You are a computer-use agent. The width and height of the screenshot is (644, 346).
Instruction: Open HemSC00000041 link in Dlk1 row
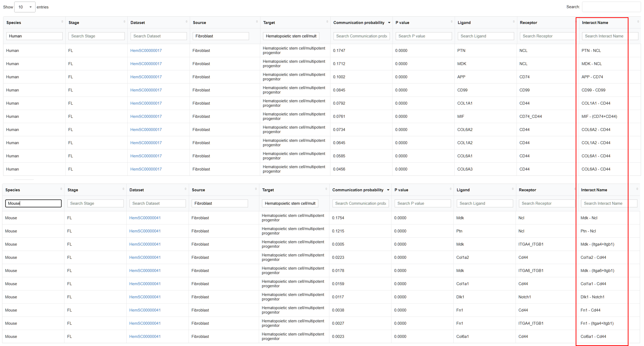click(145, 297)
